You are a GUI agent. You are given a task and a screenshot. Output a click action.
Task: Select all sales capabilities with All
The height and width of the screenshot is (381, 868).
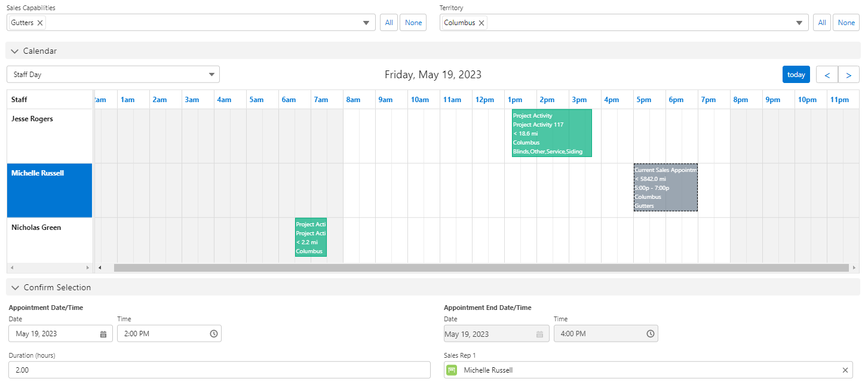(388, 22)
